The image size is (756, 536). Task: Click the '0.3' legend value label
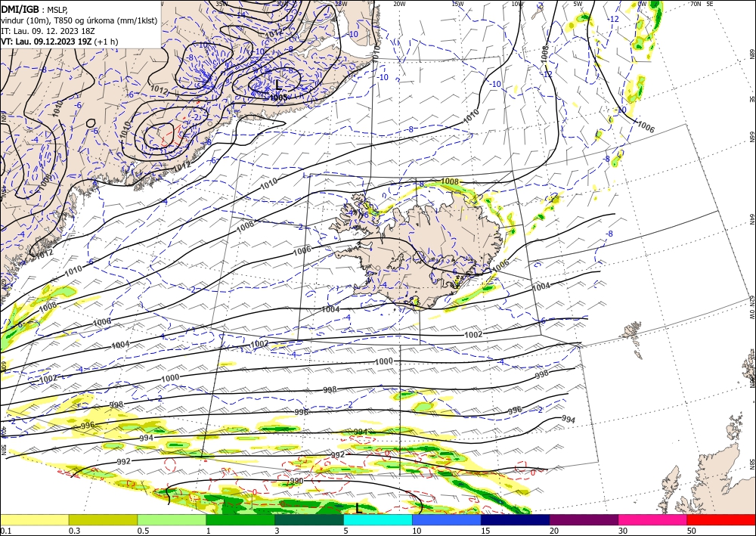pos(74,530)
